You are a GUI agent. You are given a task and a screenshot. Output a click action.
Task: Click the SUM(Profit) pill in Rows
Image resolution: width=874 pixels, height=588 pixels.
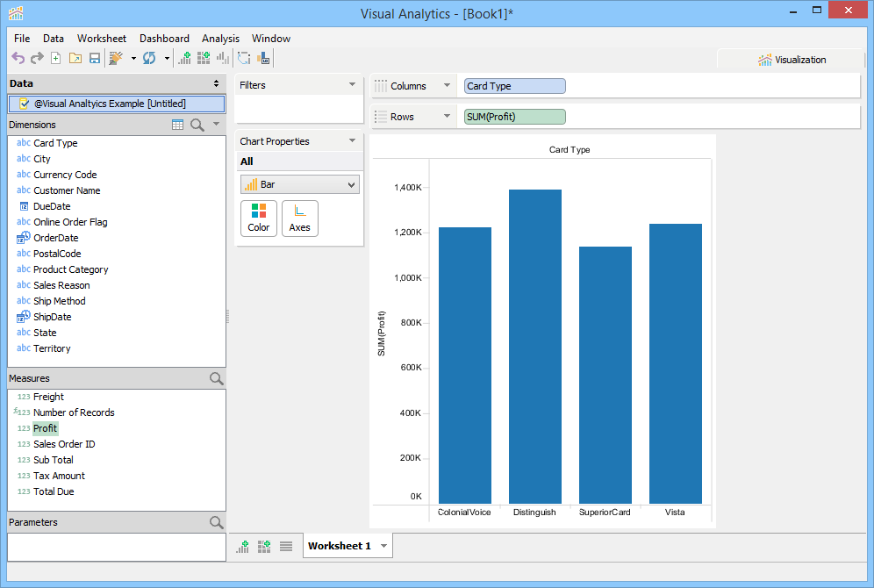[x=514, y=117]
